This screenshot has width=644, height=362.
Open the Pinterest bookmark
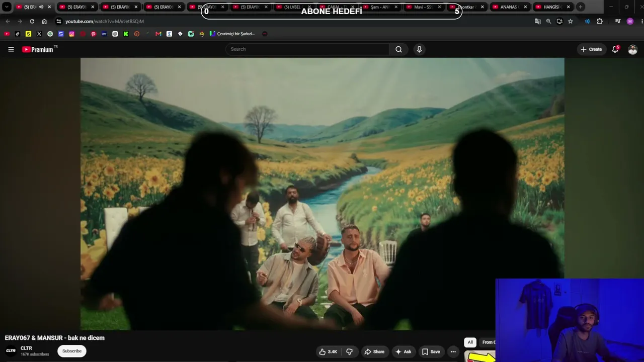pos(94,34)
